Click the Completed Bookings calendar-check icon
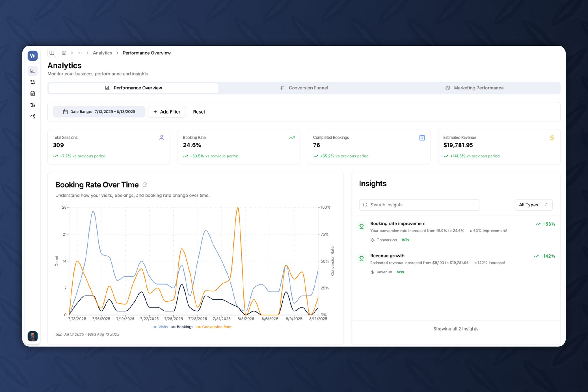Image resolution: width=588 pixels, height=392 pixels. click(422, 137)
